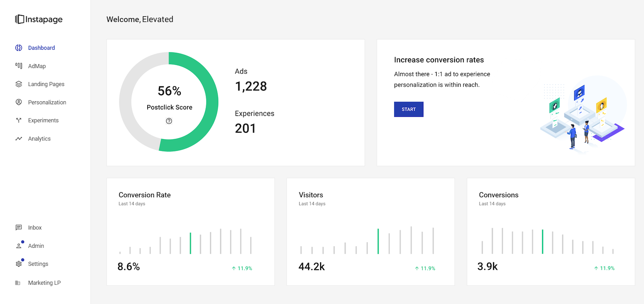Click the Postclick Score help question mark
This screenshot has width=644, height=304.
[x=169, y=121]
